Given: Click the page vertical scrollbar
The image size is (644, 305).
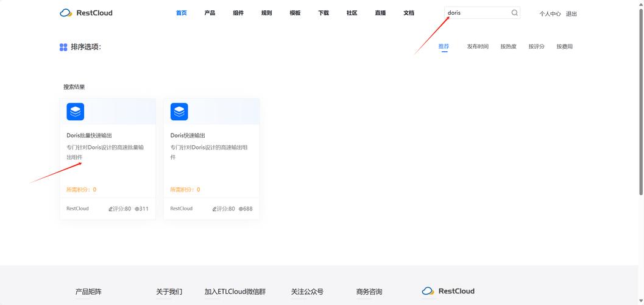Looking at the screenshot, I should click(x=641, y=101).
